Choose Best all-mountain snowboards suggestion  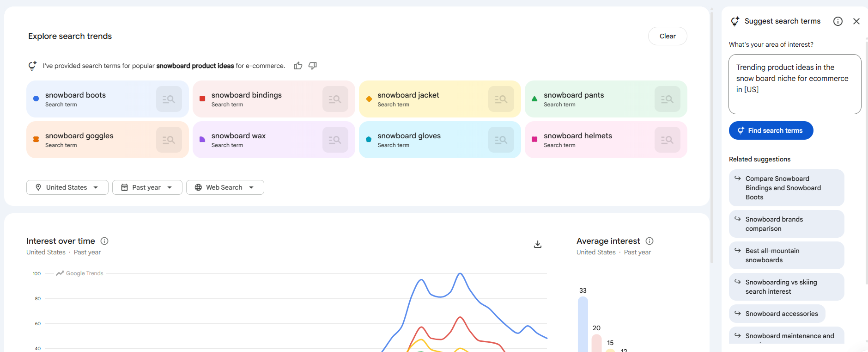point(786,255)
